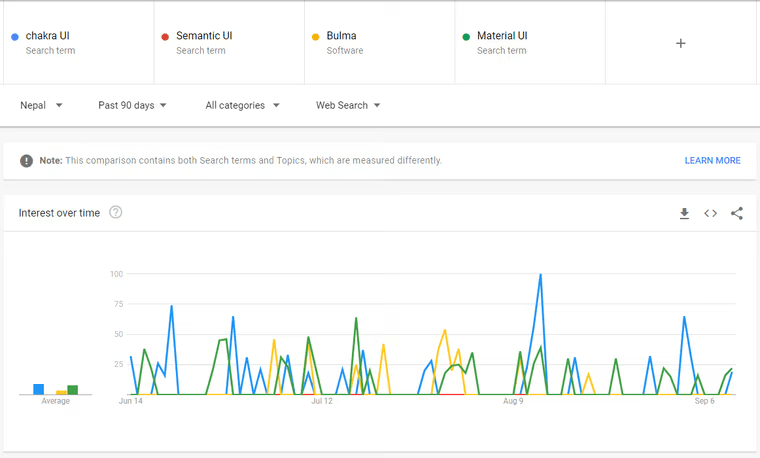The image size is (760, 458).
Task: Click the Interest over time heading
Action: 59,213
